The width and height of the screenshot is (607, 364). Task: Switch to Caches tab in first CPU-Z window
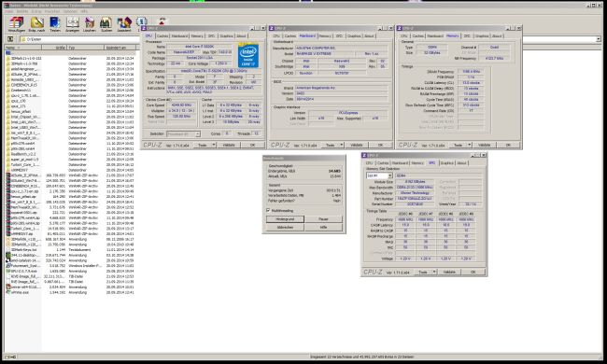pyautogui.click(x=162, y=36)
